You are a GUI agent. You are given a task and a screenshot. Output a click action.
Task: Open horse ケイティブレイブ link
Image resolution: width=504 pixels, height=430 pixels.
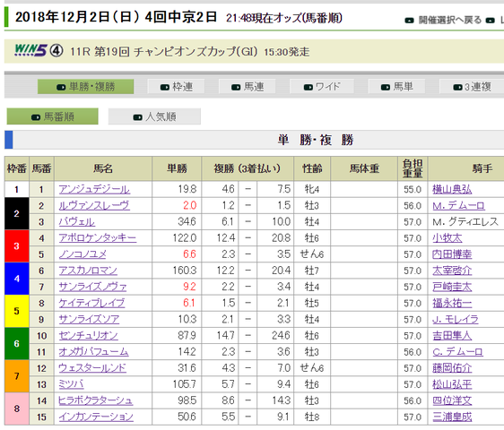point(91,303)
